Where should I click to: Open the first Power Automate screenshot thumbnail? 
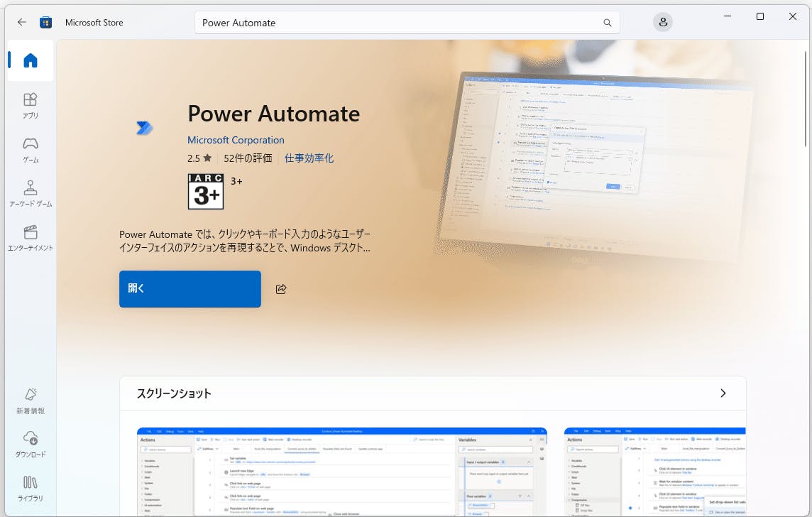click(342, 472)
